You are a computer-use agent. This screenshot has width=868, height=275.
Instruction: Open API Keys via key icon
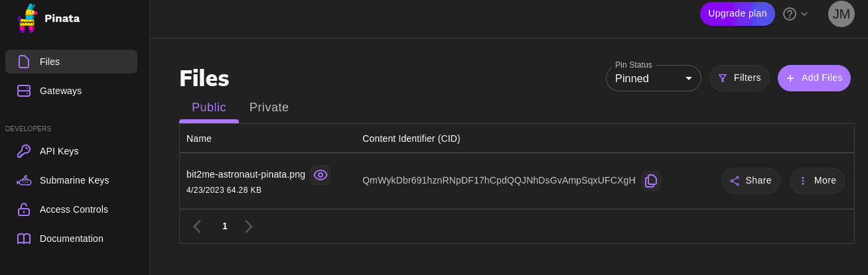24,151
